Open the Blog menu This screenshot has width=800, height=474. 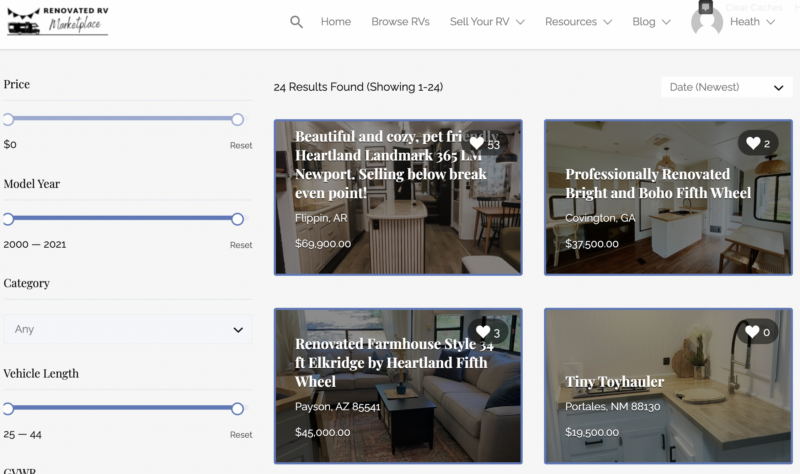[x=651, y=22]
